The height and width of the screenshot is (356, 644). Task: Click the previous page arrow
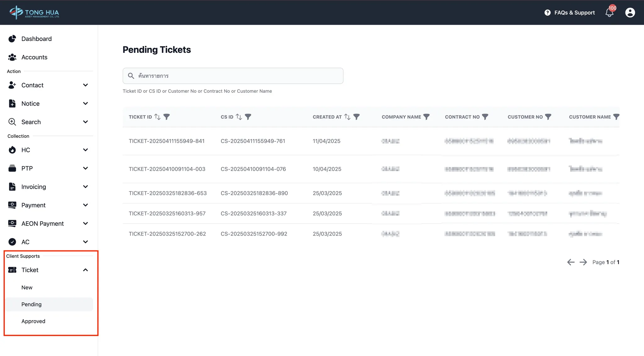tap(571, 262)
